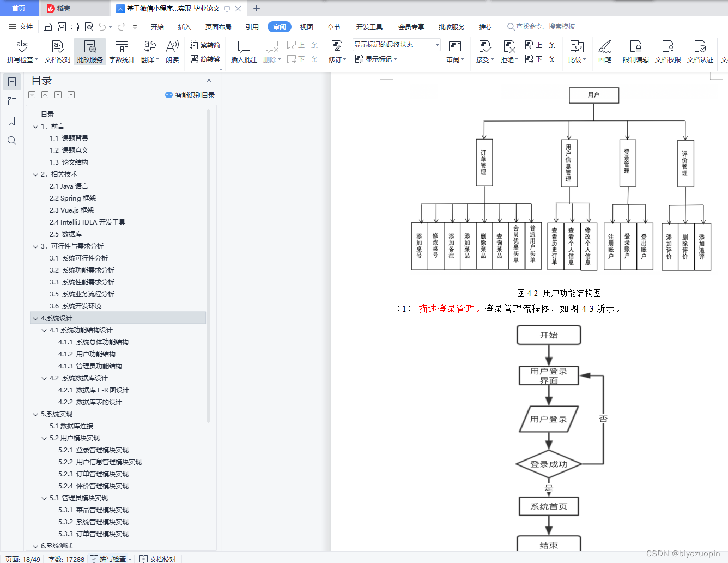Click the chapter navigation icon in left sidebar
The height and width of the screenshot is (563, 728).
click(x=12, y=101)
